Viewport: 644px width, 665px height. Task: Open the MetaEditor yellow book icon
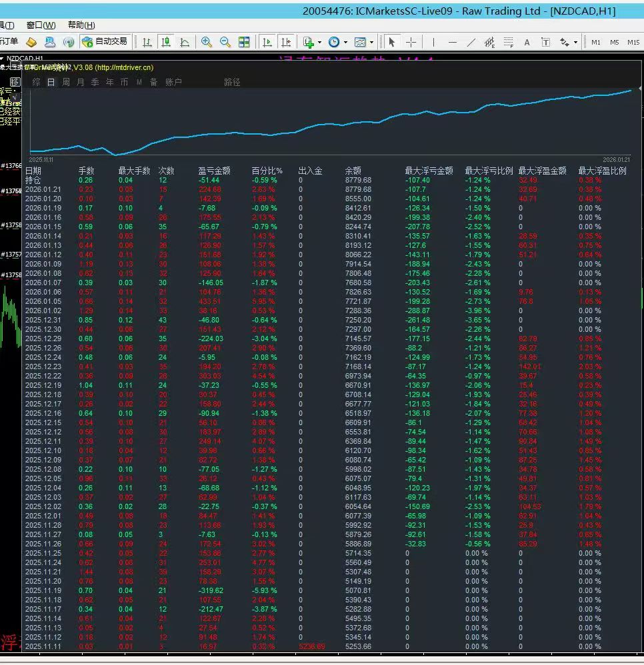pyautogui.click(x=31, y=42)
